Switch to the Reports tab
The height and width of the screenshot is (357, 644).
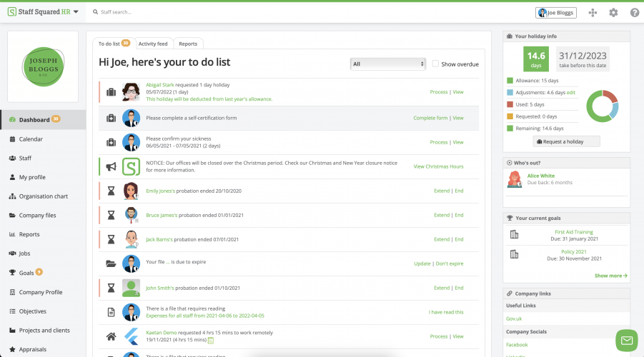pyautogui.click(x=188, y=44)
